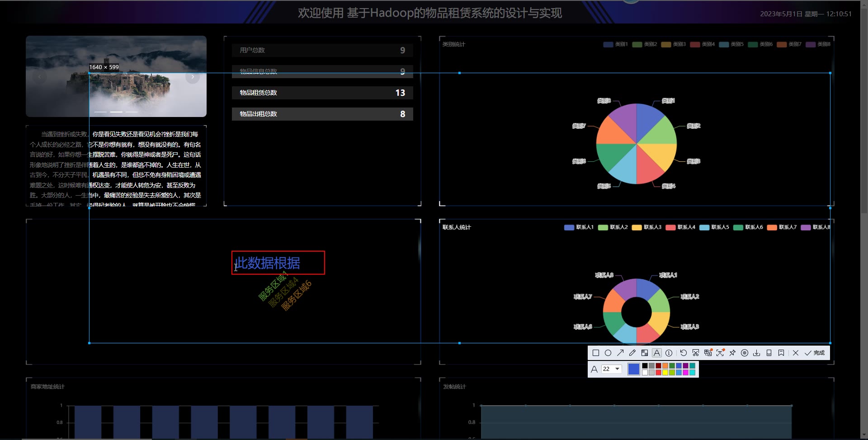Viewport: 868px width, 440px height.
Task: Toggle legend item 类别8
Action: pyautogui.click(x=818, y=44)
